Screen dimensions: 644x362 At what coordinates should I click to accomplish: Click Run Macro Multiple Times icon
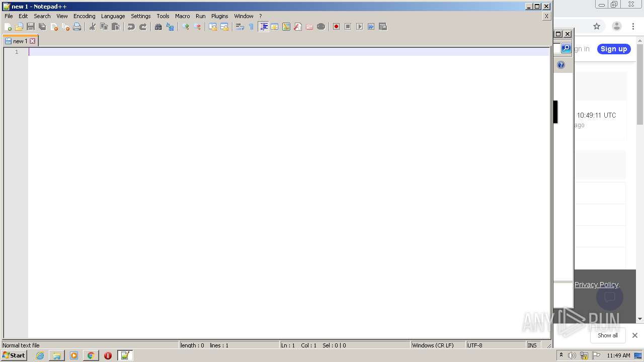click(x=371, y=27)
